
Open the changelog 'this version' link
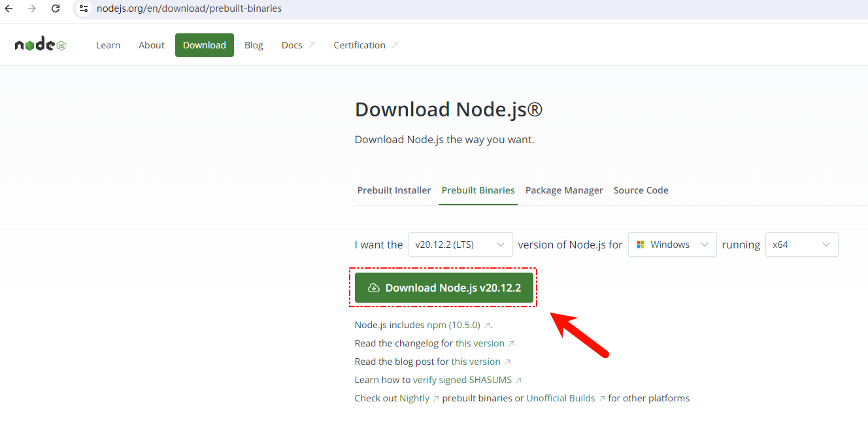[485, 343]
